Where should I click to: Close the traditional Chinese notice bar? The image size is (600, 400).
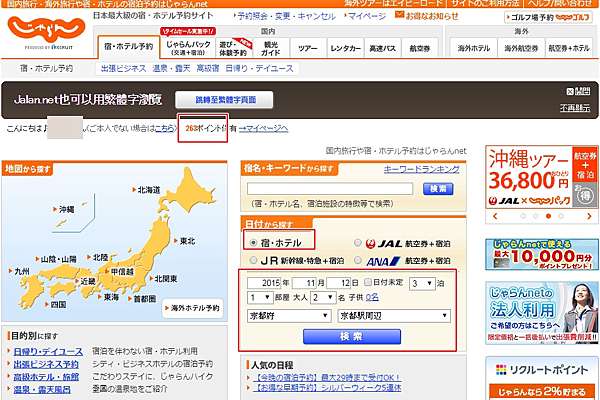[578, 91]
